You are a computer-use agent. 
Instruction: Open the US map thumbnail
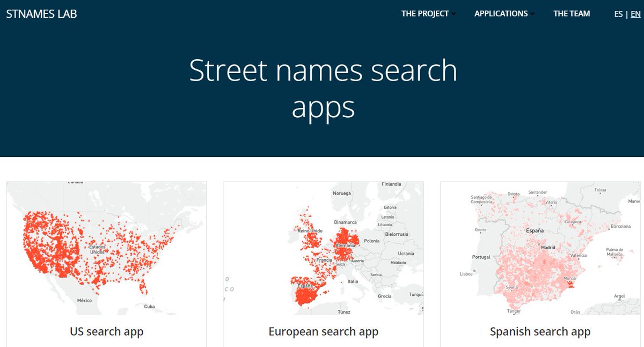(x=106, y=248)
